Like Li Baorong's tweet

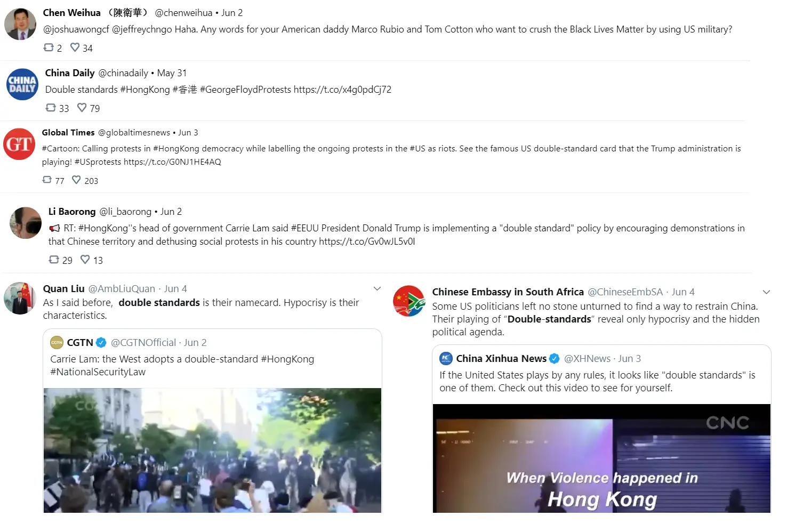coord(85,260)
